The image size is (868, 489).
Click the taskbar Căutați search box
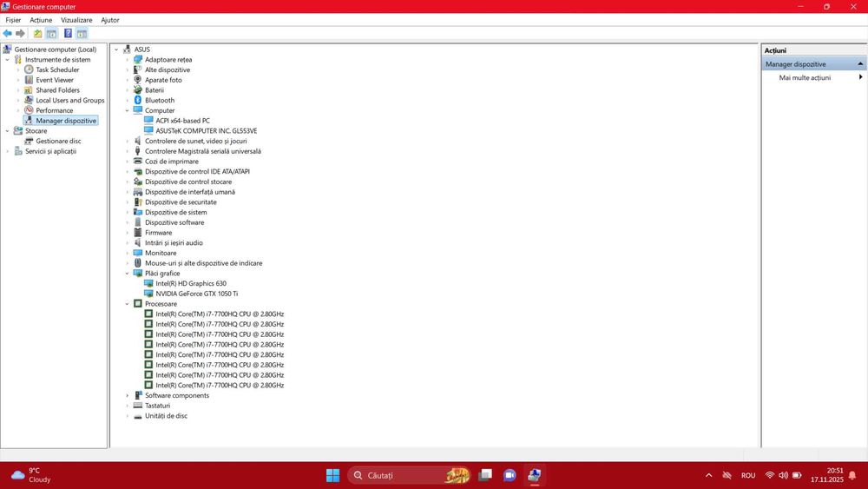pyautogui.click(x=410, y=475)
